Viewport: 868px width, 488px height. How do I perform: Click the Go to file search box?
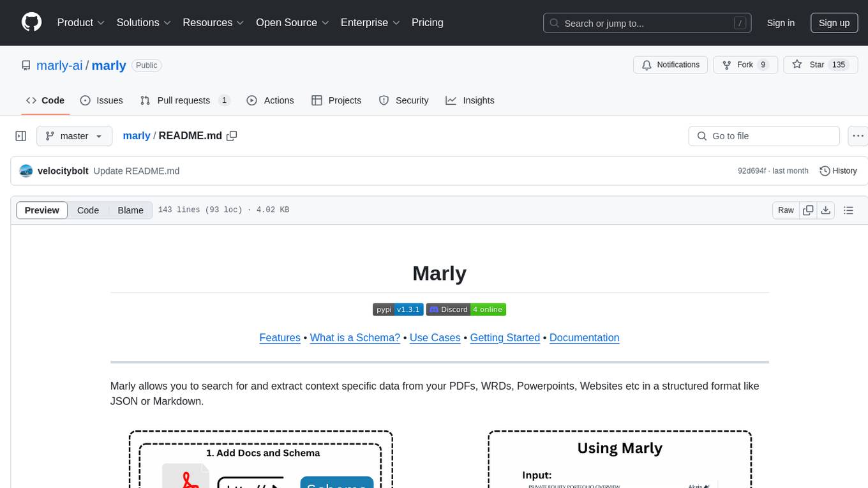click(x=764, y=136)
